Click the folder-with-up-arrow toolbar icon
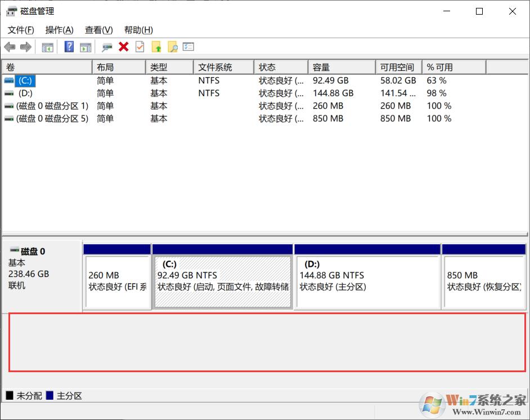This screenshot has width=530, height=420. point(157,47)
